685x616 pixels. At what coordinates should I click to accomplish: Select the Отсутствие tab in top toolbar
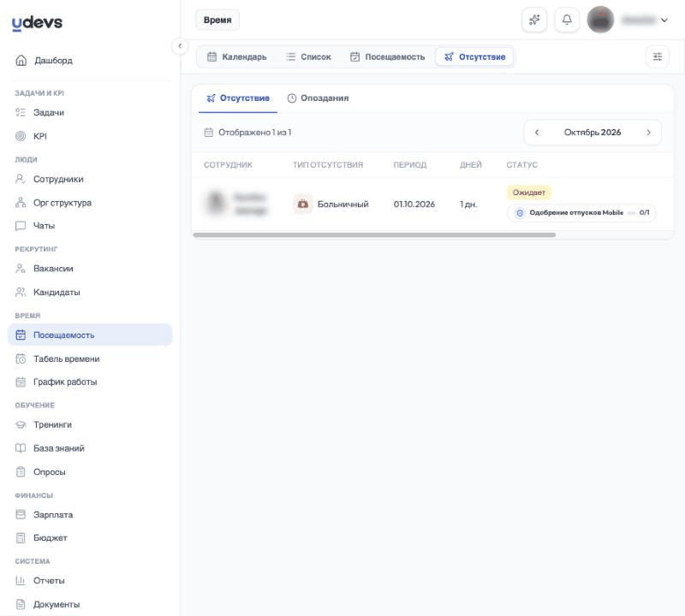coord(475,56)
